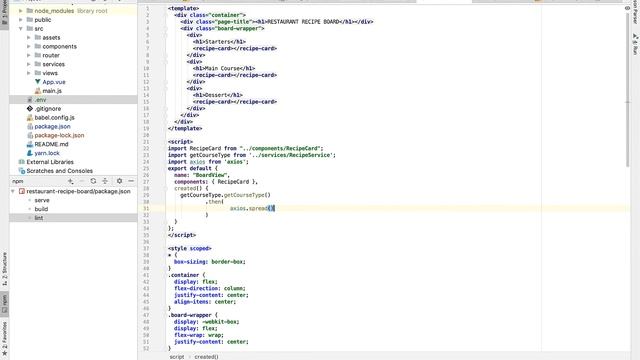Click the file icon beside yarn.lock
The image size is (640, 360).
(x=29, y=153)
